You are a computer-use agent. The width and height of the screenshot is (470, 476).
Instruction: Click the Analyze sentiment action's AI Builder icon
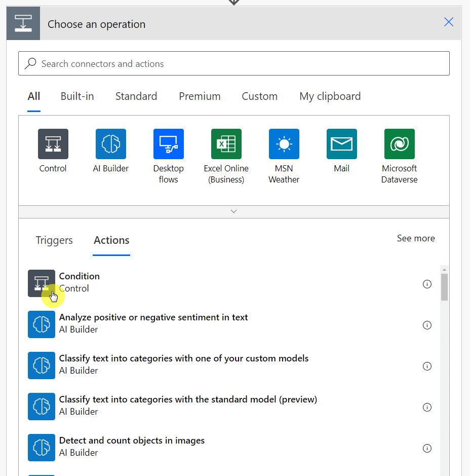pyautogui.click(x=42, y=324)
